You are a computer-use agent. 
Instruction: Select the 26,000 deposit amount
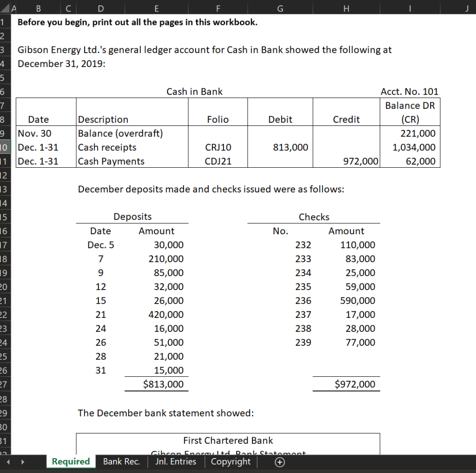click(x=156, y=301)
